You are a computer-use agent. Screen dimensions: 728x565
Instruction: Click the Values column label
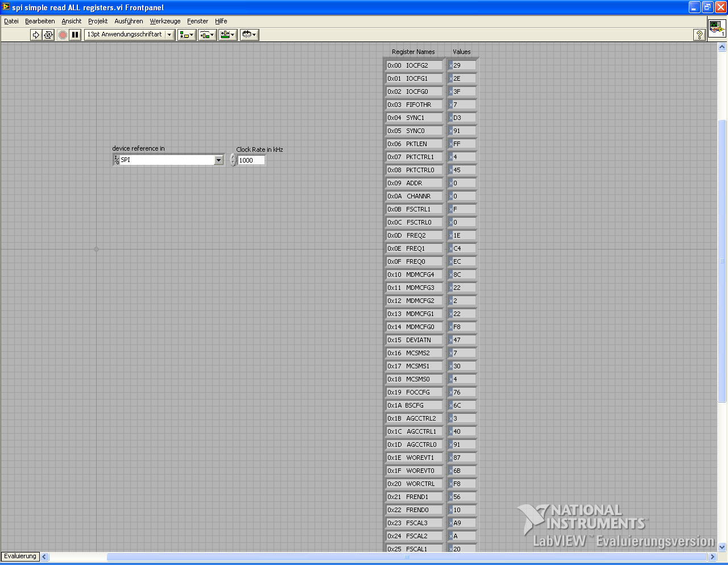point(462,52)
